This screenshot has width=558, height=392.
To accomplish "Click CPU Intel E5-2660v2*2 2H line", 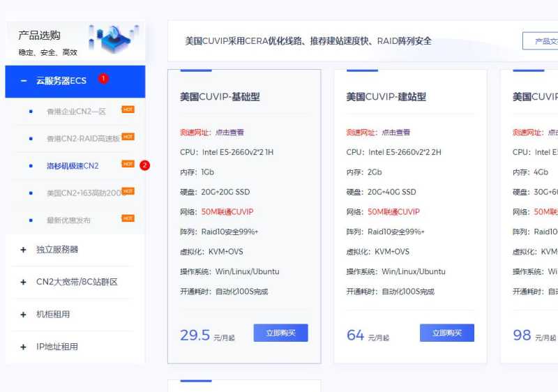I will point(393,152).
